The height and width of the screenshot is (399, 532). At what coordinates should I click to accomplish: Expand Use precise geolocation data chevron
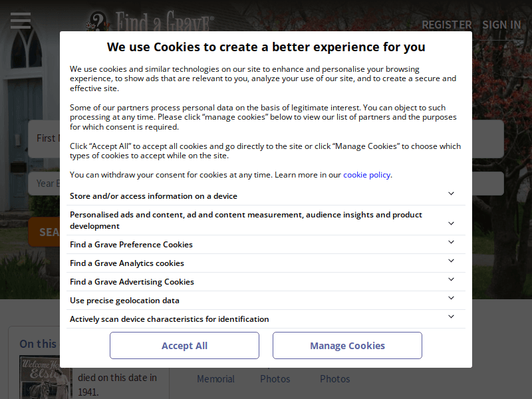point(451,298)
